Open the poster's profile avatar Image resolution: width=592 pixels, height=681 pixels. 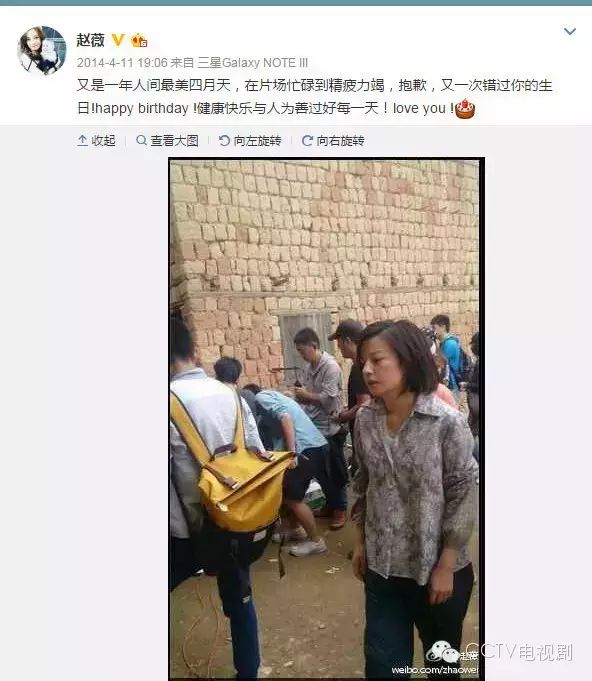(x=42, y=50)
